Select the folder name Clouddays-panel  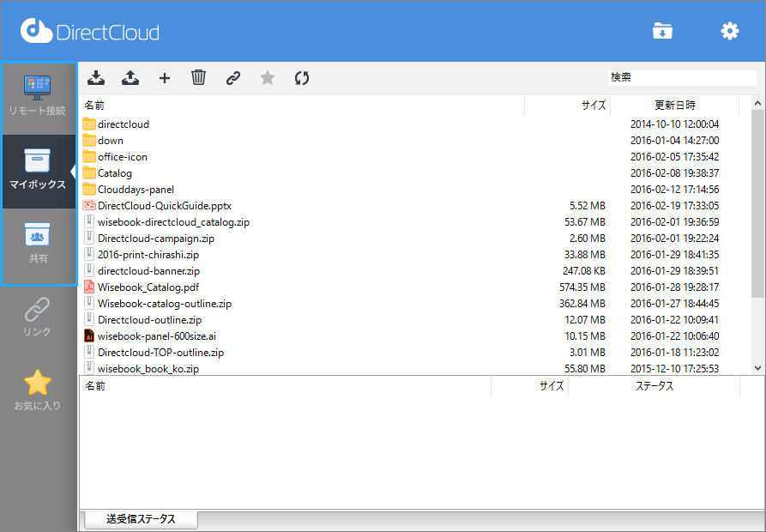pos(136,190)
